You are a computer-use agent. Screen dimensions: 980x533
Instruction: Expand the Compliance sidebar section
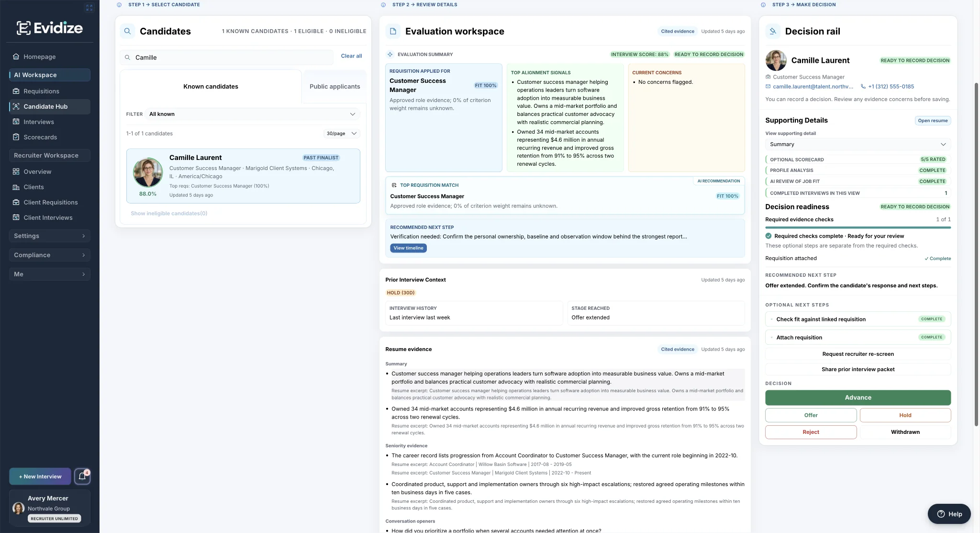49,255
